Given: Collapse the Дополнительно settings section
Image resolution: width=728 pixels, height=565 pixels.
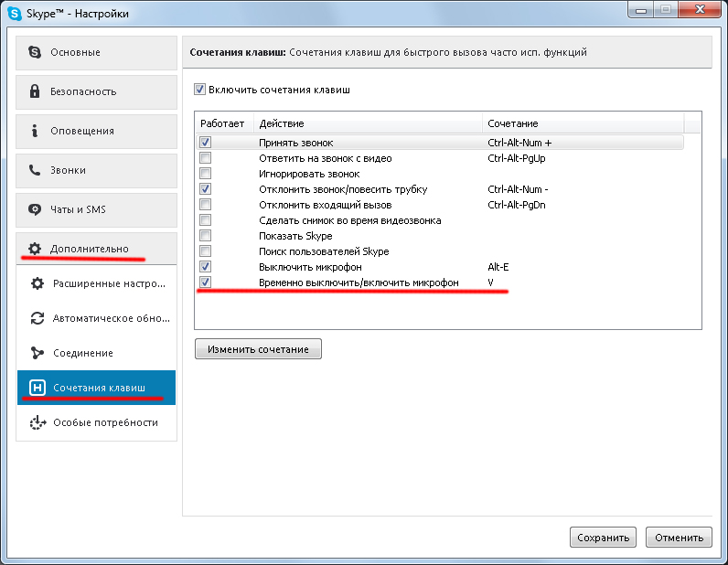Looking at the screenshot, I should click(97, 249).
